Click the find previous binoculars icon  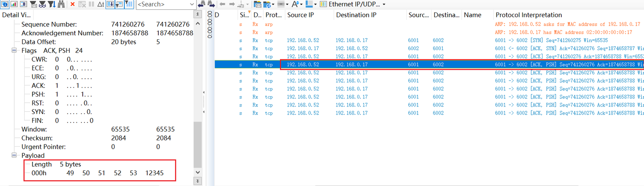[x=202, y=4]
